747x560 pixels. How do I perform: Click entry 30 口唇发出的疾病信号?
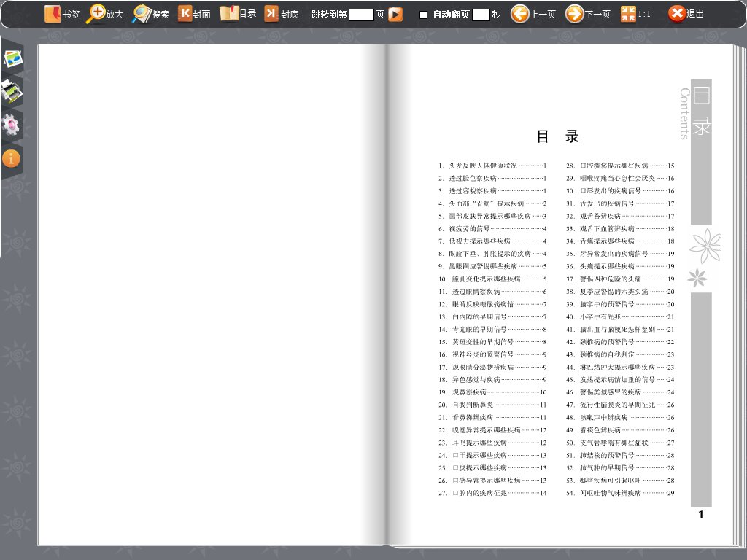pos(620,191)
